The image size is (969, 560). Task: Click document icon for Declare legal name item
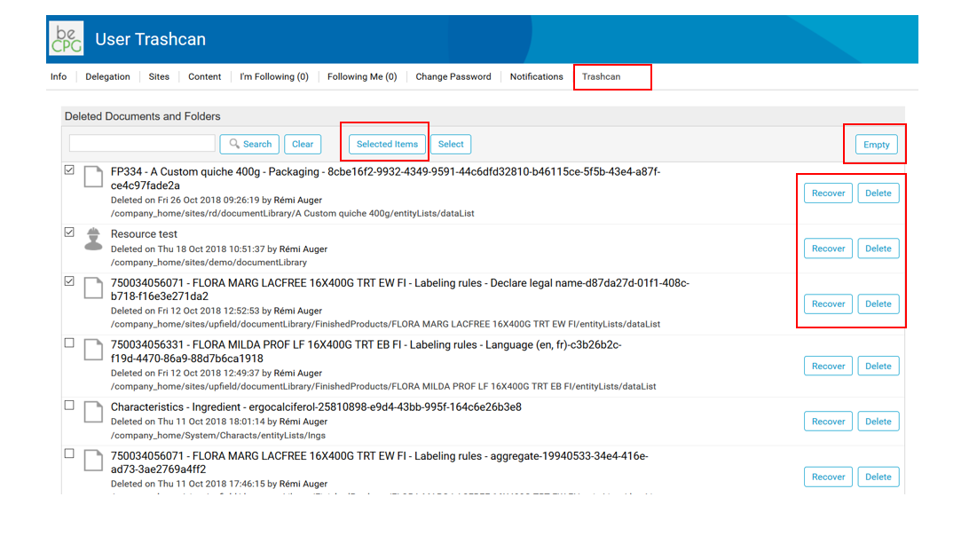point(93,288)
